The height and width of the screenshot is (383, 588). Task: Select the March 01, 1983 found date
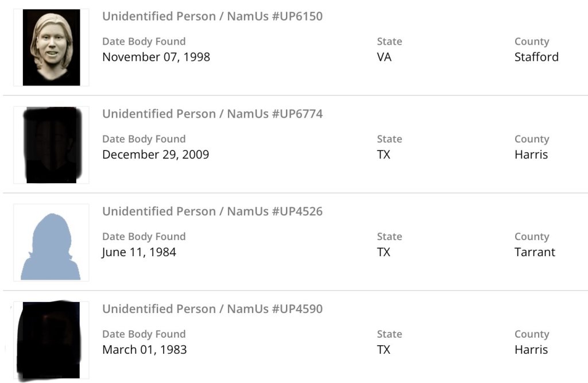[x=145, y=350]
